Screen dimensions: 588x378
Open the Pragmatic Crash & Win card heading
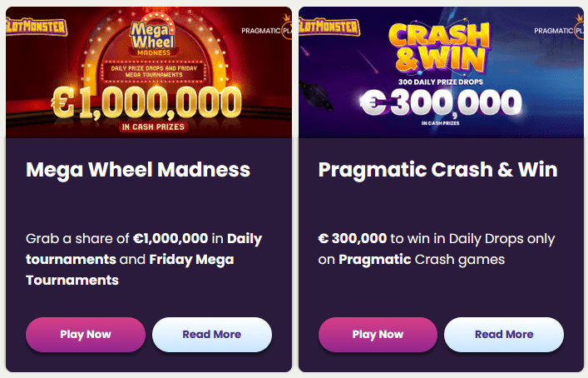point(437,170)
